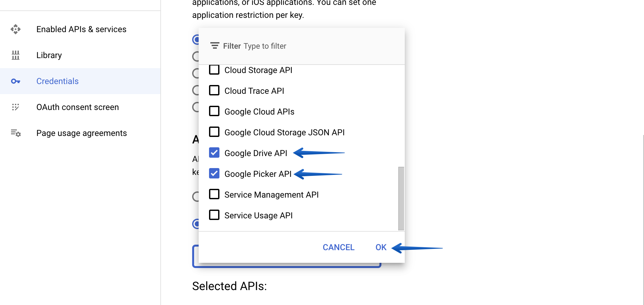Check the Cloud Trace API option

214,90
